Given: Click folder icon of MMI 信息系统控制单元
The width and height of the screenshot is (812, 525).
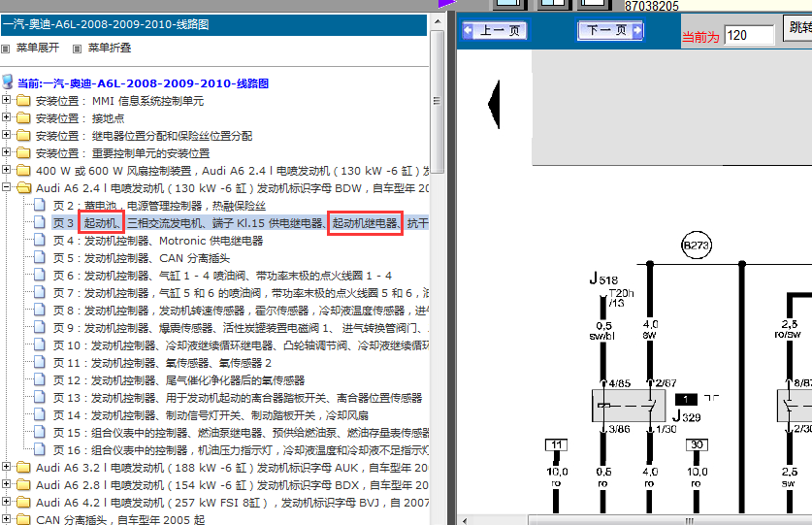Looking at the screenshot, I should (23, 100).
